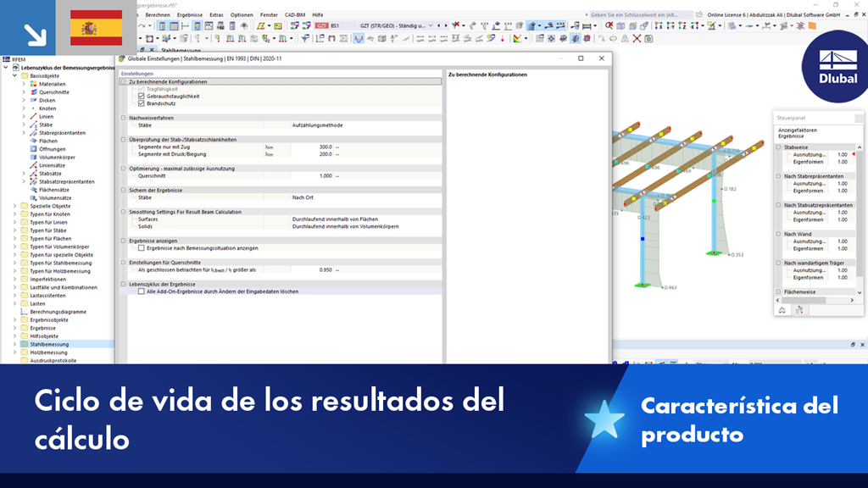The height and width of the screenshot is (488, 868).
Task: Edit the Ausnutzung factor value for Stabweise
Action: coord(843,154)
